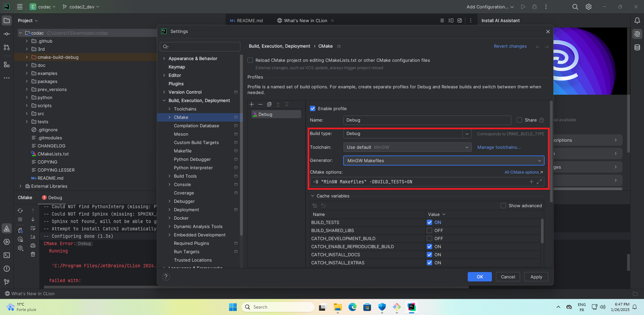The image size is (644, 315).
Task: Open the Terminal tool window icon
Action: point(7,255)
